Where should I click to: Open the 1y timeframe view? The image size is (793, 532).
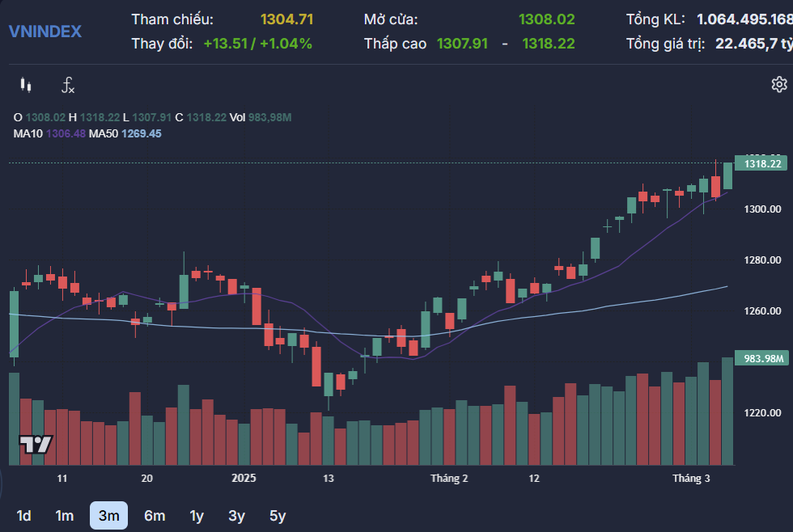(196, 515)
